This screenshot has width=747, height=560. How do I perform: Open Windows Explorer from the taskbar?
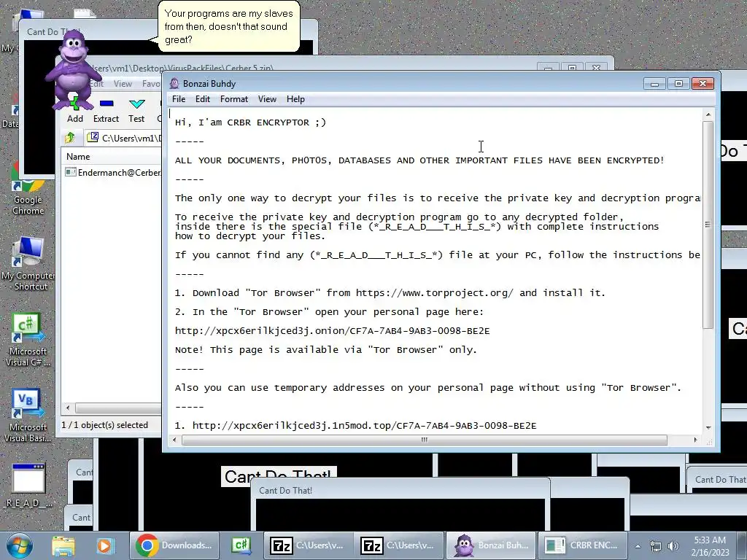(63, 545)
